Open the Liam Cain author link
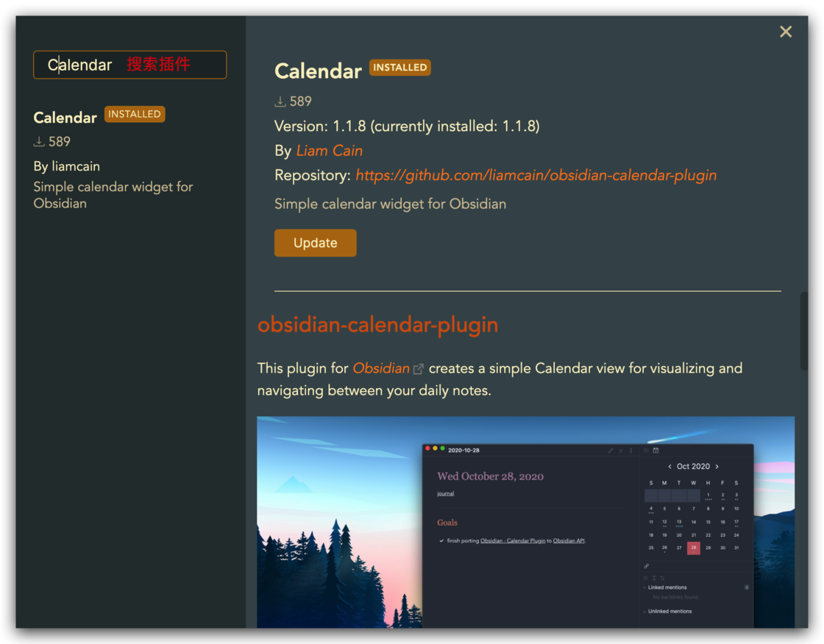 click(x=330, y=151)
